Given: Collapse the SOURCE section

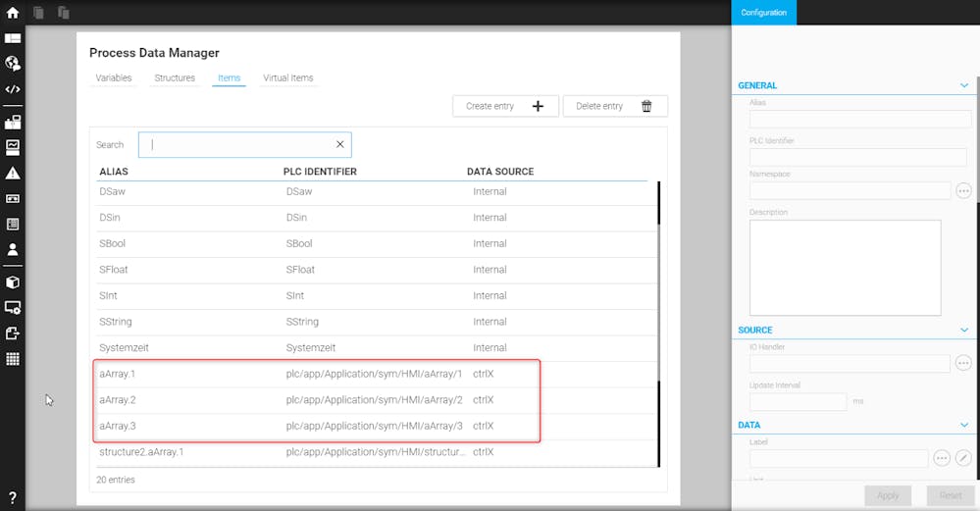Looking at the screenshot, I should pos(964,330).
